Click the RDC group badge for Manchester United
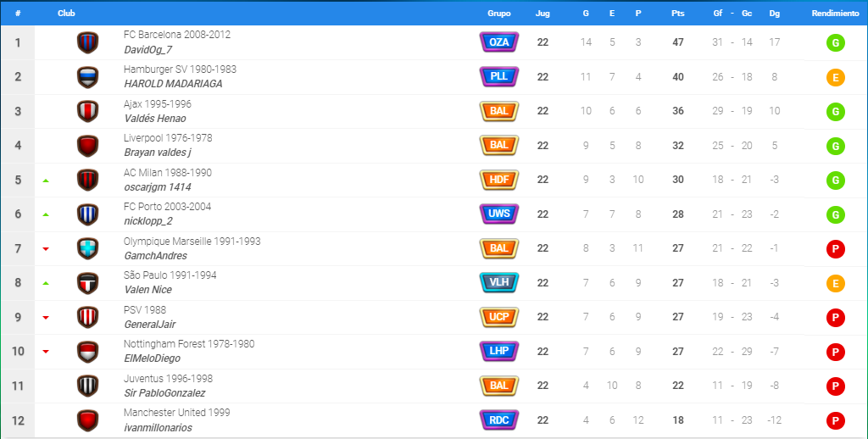 (x=498, y=420)
